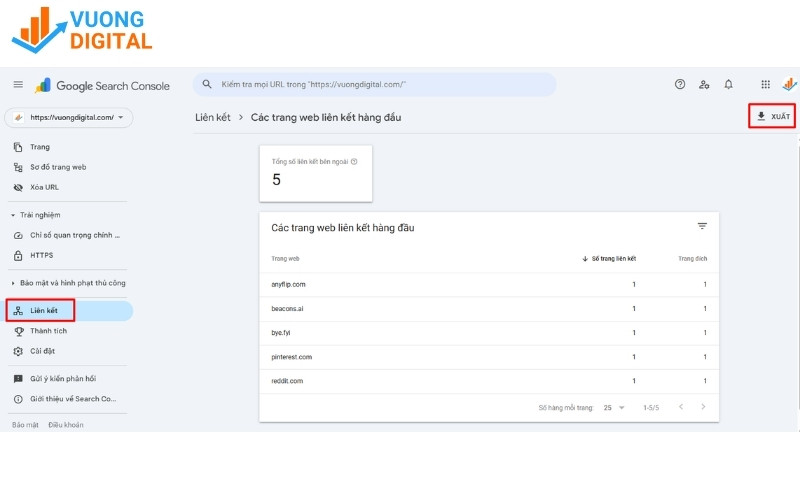Open the Google apps grid

(765, 85)
